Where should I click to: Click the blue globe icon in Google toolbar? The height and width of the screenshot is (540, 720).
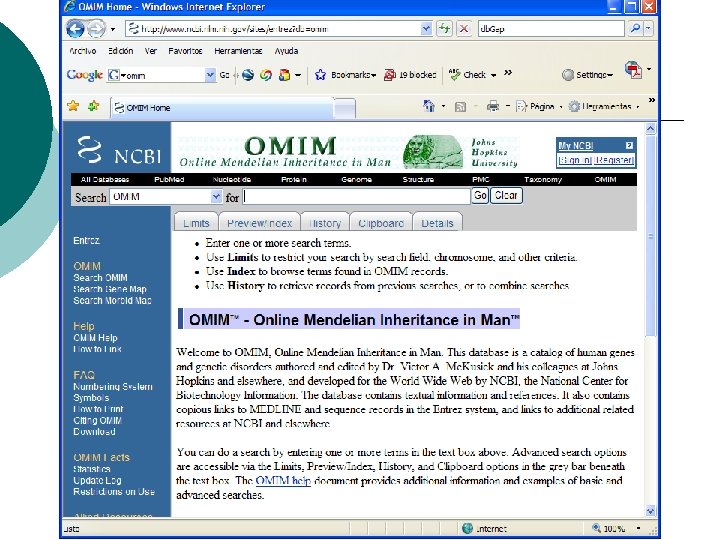(x=248, y=75)
